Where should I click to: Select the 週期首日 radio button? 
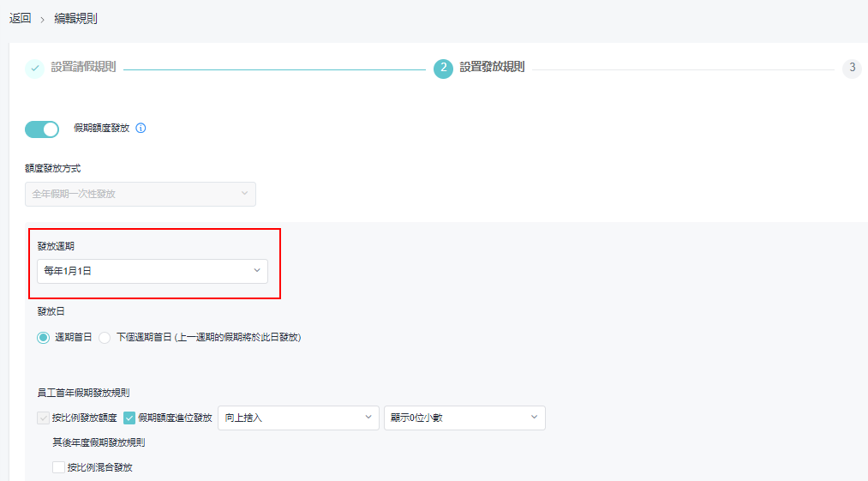point(43,338)
